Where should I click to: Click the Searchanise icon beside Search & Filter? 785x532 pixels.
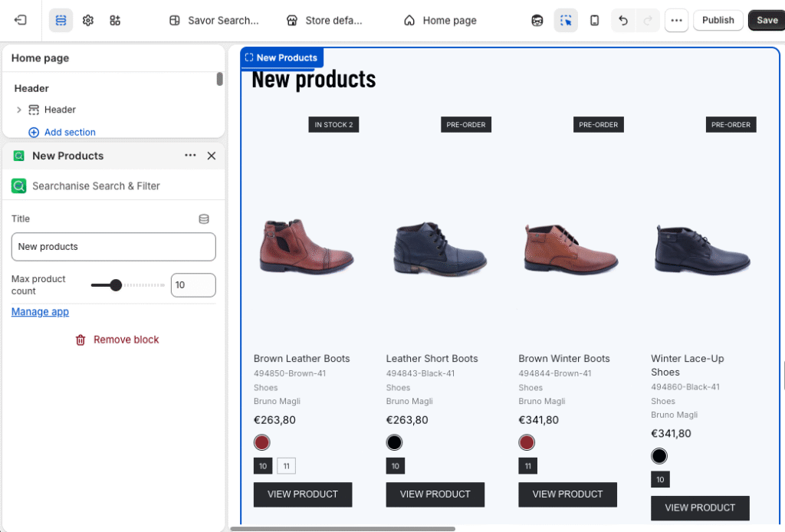pos(19,186)
